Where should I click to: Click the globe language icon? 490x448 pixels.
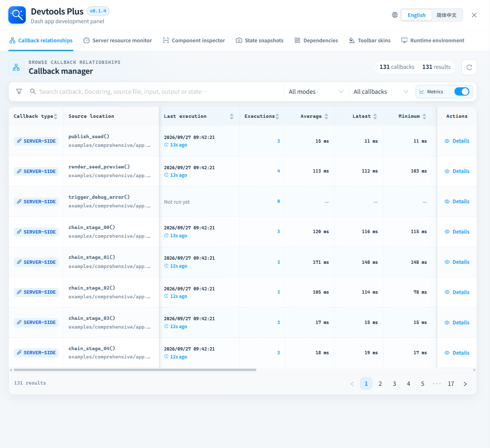tap(394, 15)
